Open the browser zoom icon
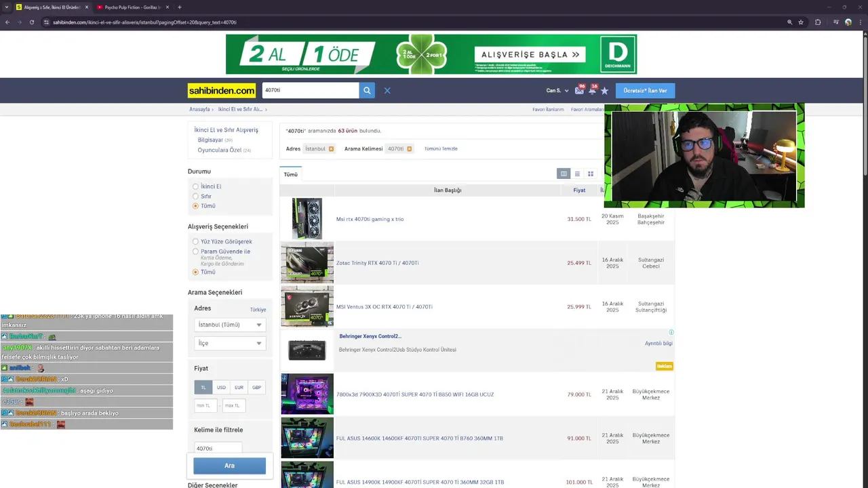868x488 pixels. pos(789,22)
